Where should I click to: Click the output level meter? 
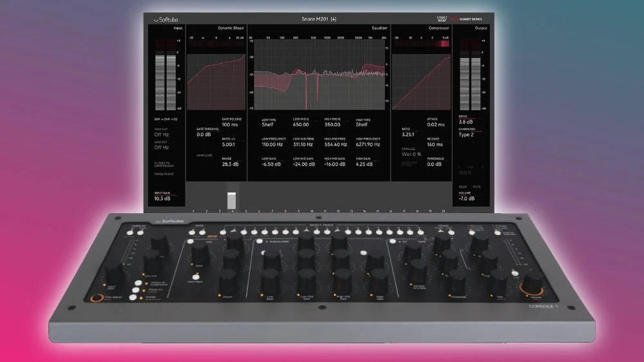[470, 75]
